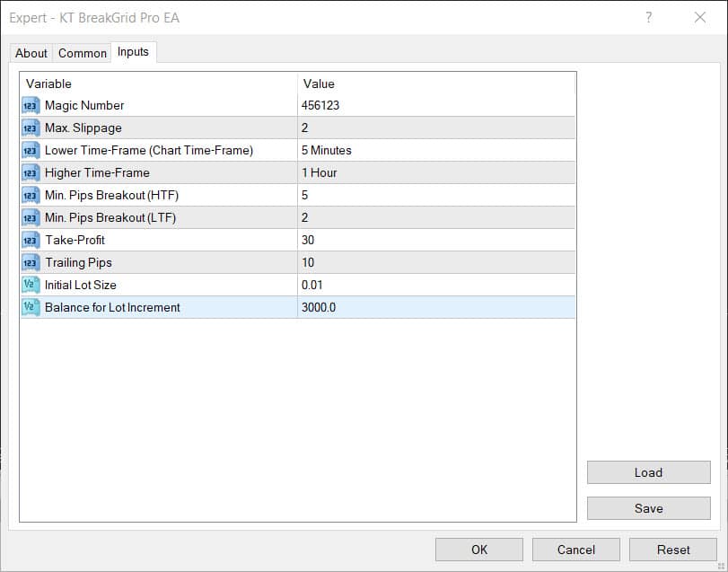728x572 pixels.
Task: Edit the Take-Profit value 30
Action: [x=436, y=240]
